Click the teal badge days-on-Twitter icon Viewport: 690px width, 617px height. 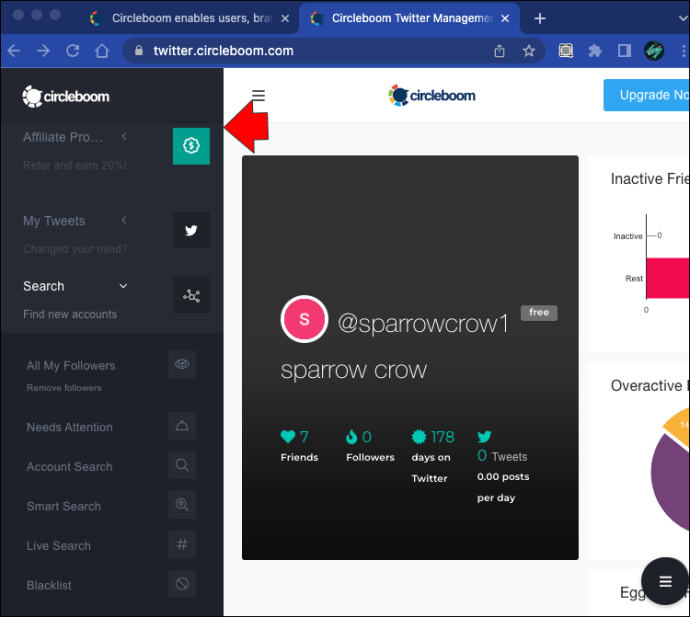tap(419, 437)
